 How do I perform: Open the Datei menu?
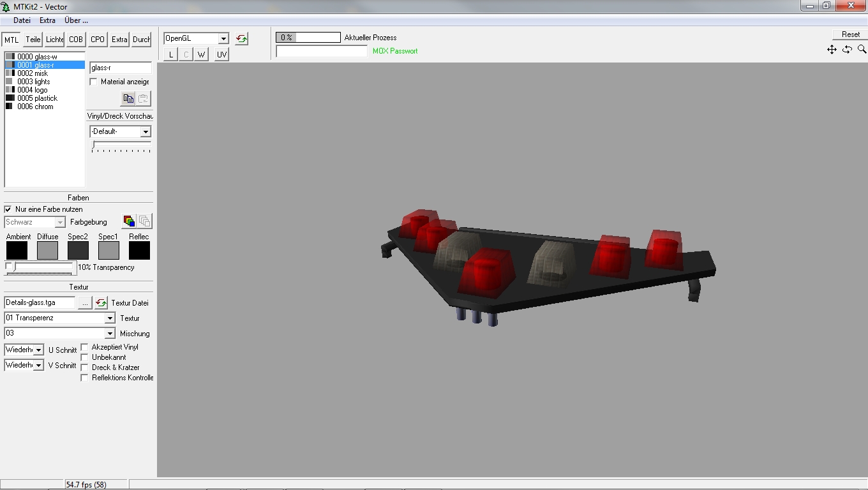(x=22, y=20)
